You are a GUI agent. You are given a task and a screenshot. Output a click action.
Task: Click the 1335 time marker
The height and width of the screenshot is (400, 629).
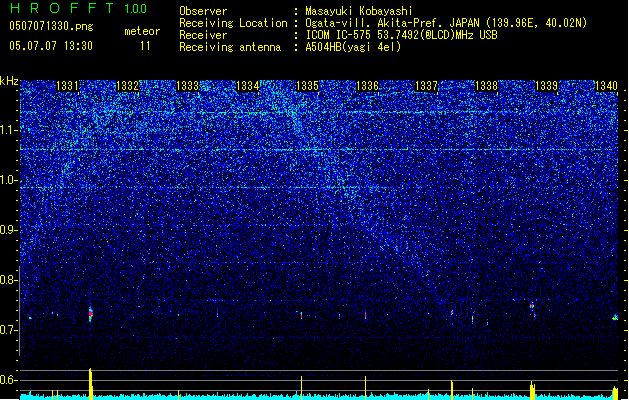(x=307, y=86)
